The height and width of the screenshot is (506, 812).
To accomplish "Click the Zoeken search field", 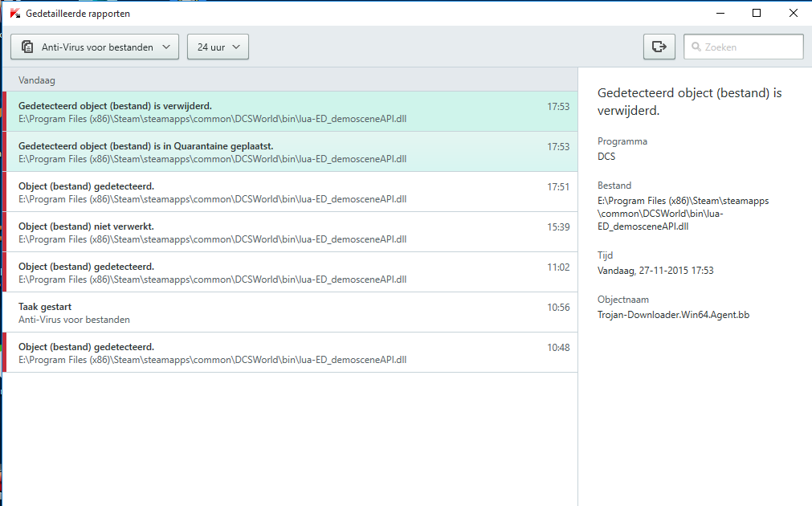I will [x=744, y=47].
